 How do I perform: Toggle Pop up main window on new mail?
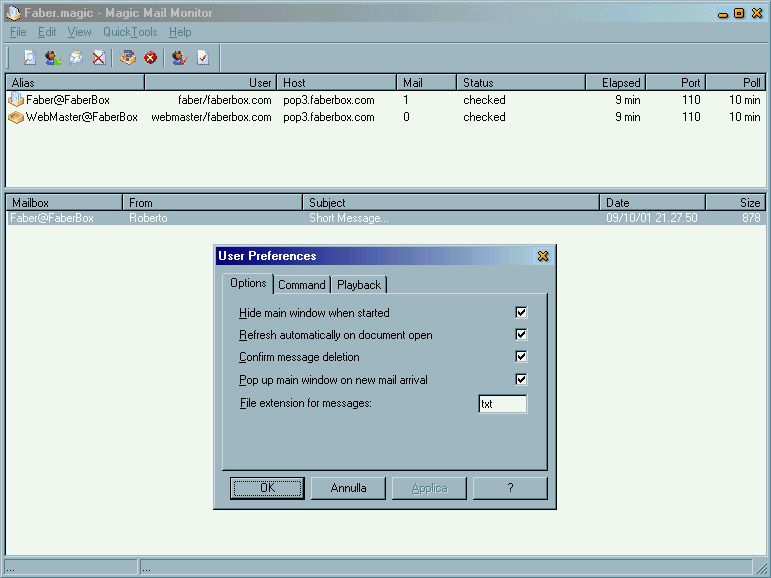coord(521,380)
